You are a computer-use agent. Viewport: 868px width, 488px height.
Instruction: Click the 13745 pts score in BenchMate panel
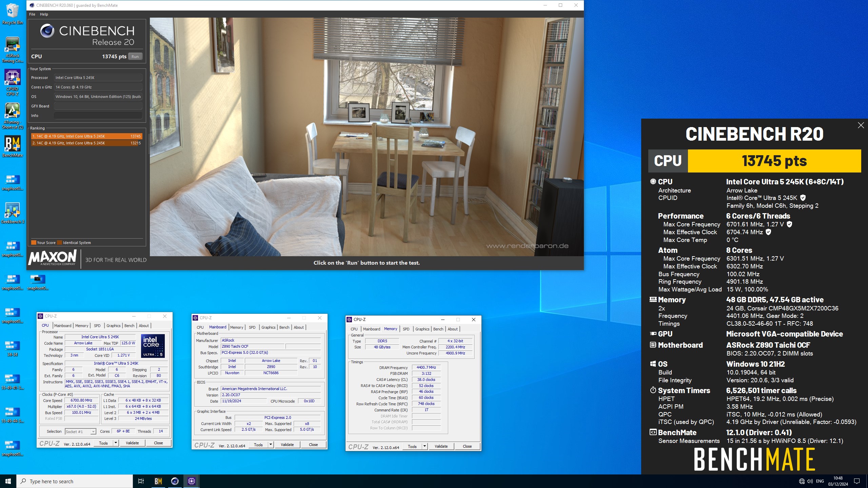click(774, 161)
